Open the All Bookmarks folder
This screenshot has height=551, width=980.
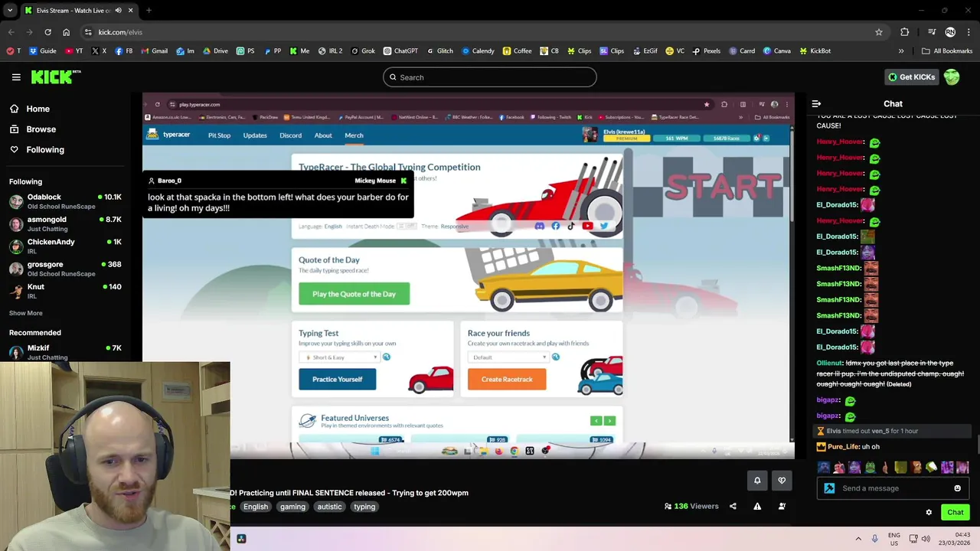(947, 51)
